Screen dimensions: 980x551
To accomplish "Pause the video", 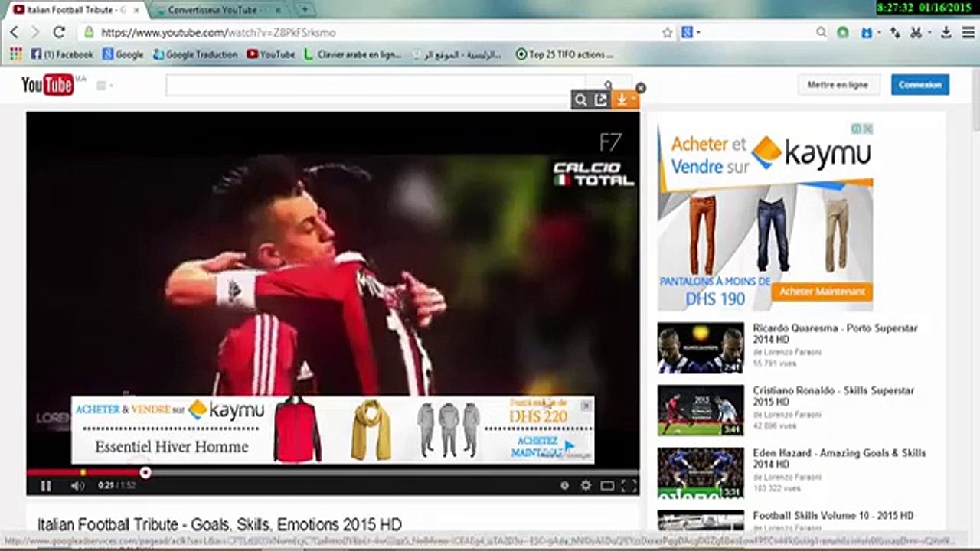I will (46, 486).
